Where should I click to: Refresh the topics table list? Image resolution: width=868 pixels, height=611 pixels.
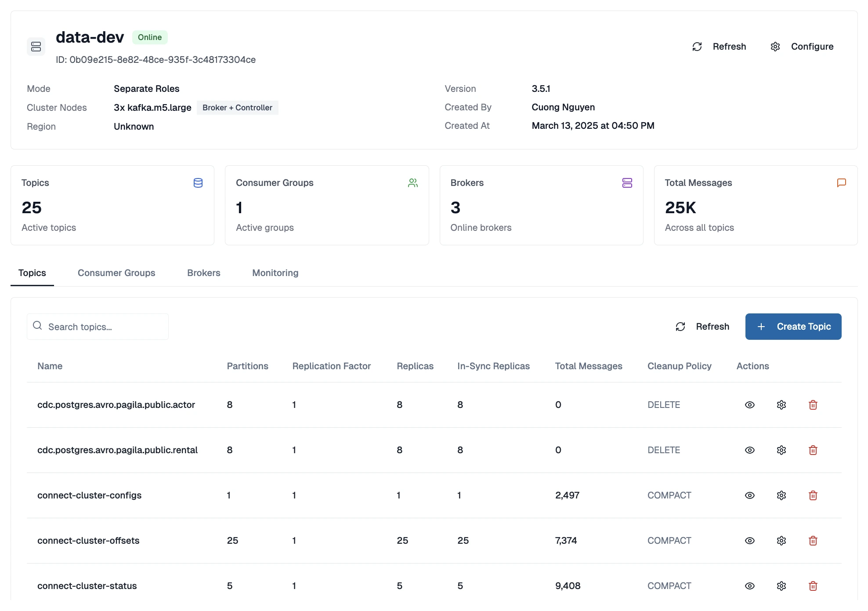[x=702, y=327]
